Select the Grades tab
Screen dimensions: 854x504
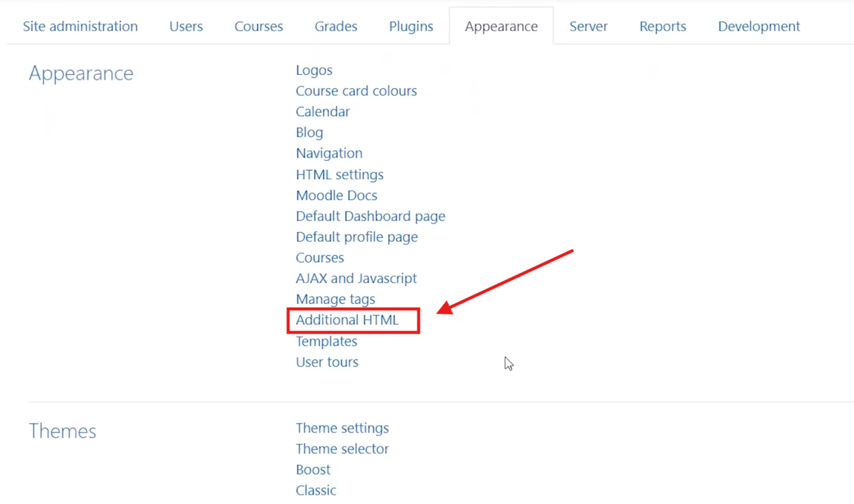pyautogui.click(x=335, y=26)
